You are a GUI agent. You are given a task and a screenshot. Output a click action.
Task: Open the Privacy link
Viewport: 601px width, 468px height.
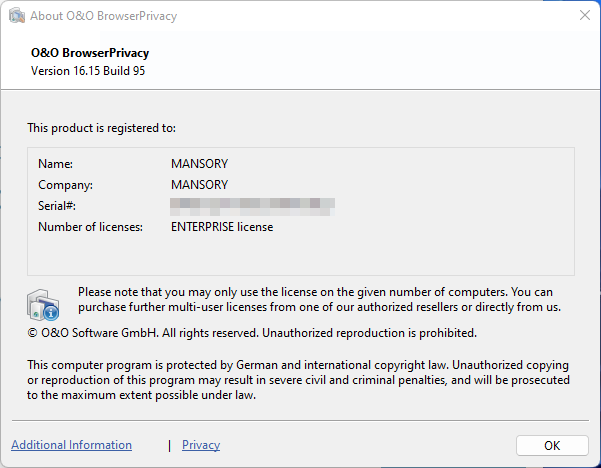[x=201, y=445]
